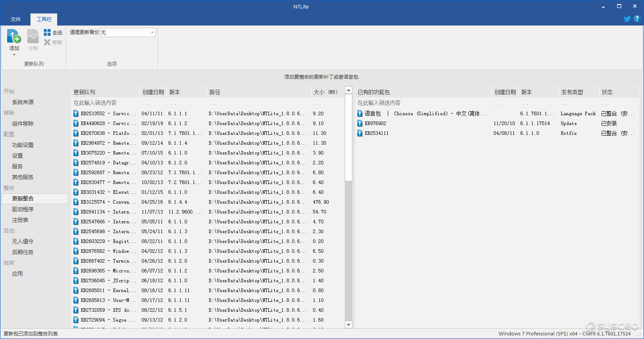Click the 476.90 size cell

(x=321, y=202)
